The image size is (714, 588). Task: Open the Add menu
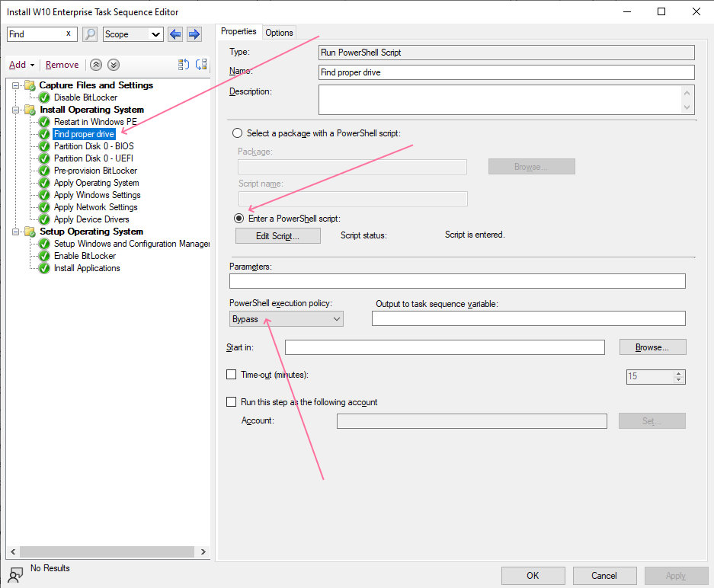21,65
